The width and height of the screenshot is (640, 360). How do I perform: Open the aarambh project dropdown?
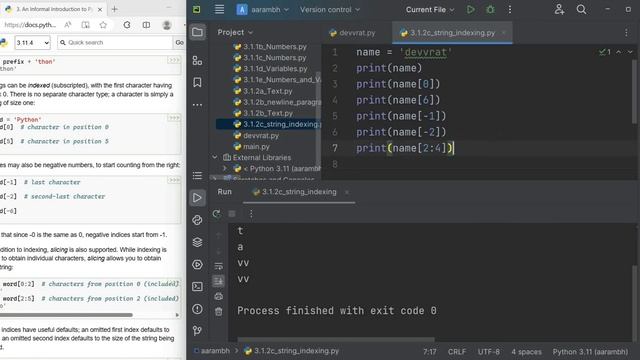coord(262,9)
